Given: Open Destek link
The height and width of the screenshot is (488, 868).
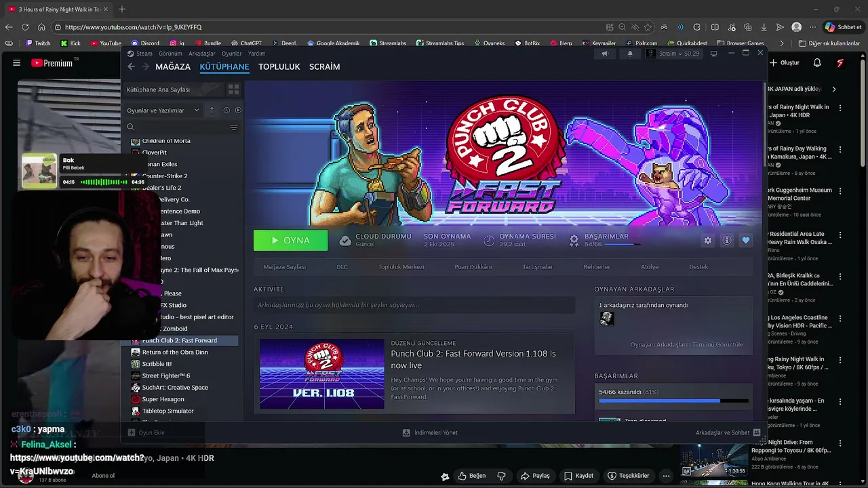Looking at the screenshot, I should [x=698, y=266].
